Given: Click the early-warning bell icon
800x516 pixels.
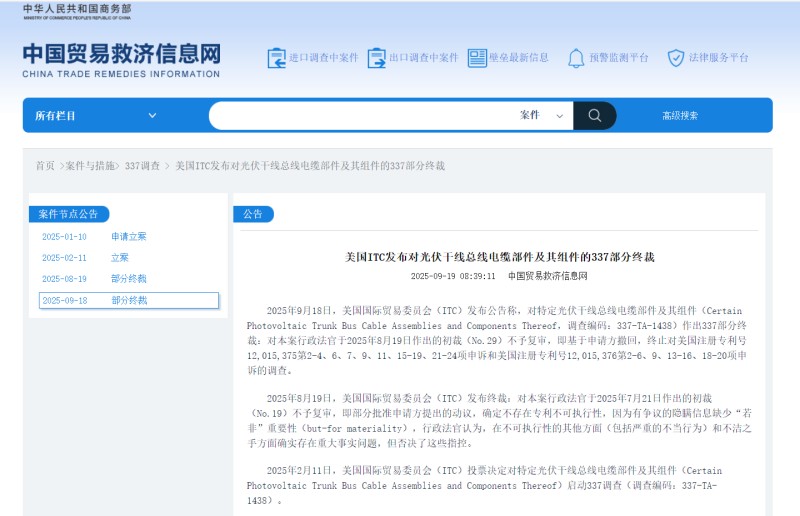Looking at the screenshot, I should point(576,58).
